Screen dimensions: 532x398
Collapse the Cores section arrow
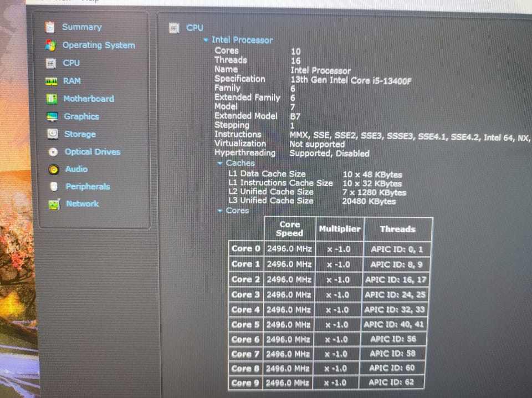(x=220, y=211)
